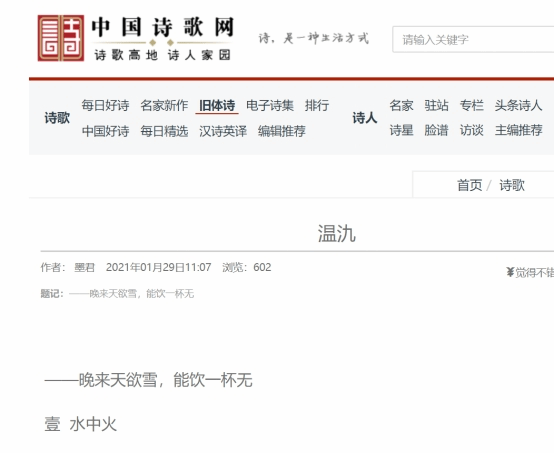Open the 每日好诗 menu item
554x453 pixels.
pyautogui.click(x=105, y=105)
